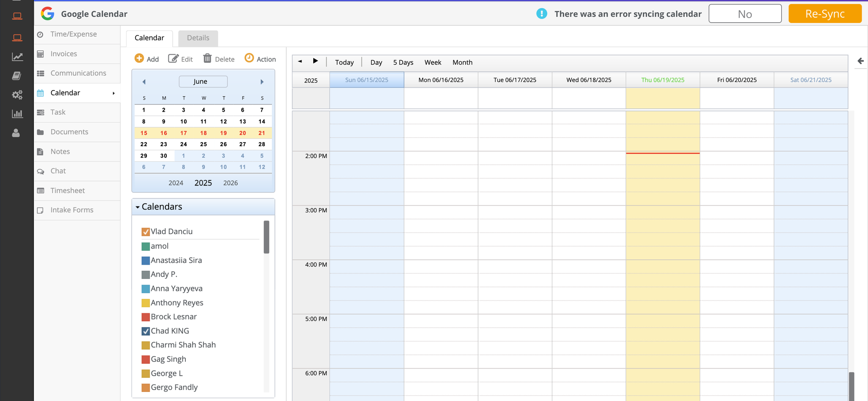Advance mini calendar to next month
Screen dimensions: 868x401
[262, 82]
